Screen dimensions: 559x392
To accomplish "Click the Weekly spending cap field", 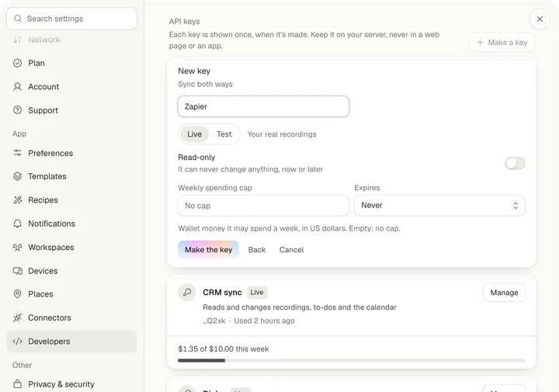I will point(263,206).
